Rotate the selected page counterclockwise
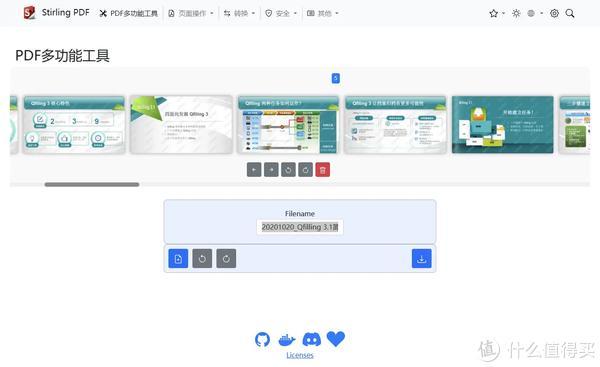The width and height of the screenshot is (600, 367). pos(289,170)
